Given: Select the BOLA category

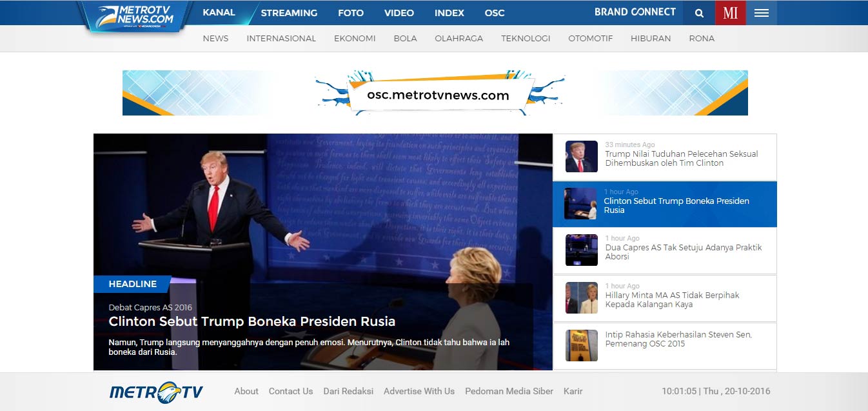Looking at the screenshot, I should (405, 39).
